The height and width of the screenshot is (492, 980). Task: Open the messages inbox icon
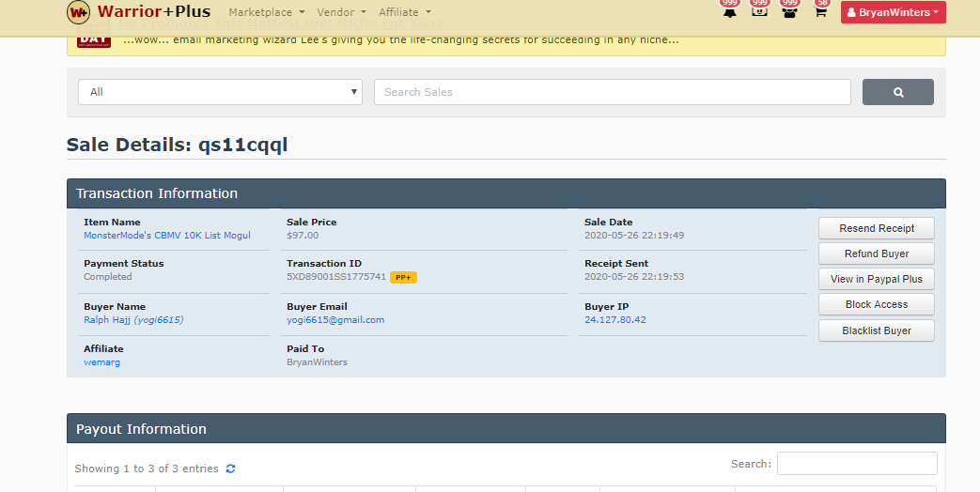click(759, 10)
